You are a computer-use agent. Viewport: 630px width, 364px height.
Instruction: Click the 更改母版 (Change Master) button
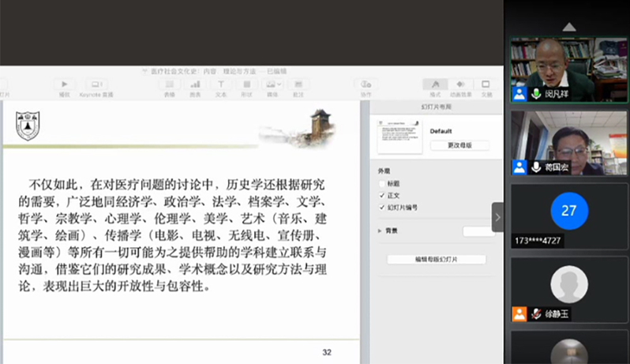[x=459, y=145]
